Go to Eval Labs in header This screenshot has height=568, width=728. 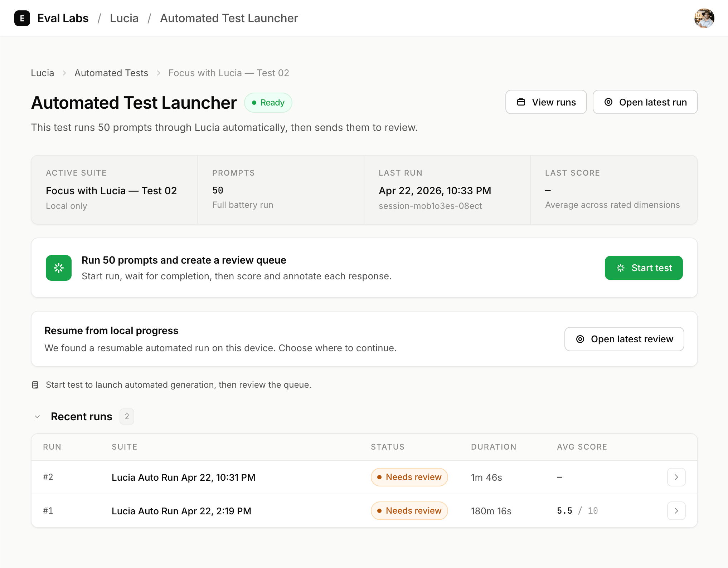[x=63, y=18]
